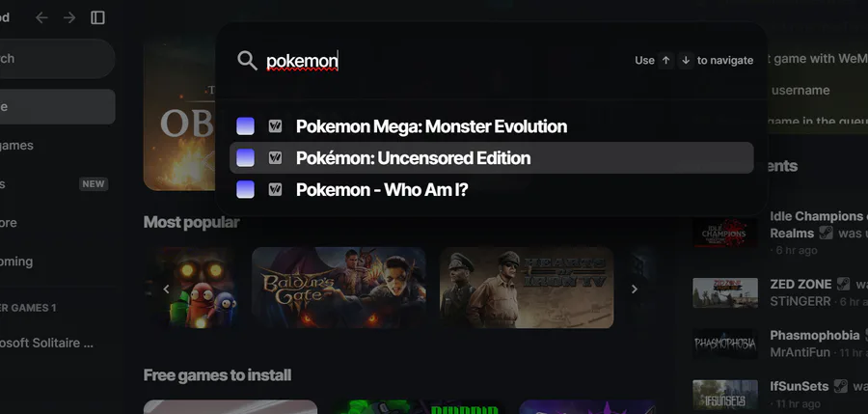This screenshot has width=868, height=414.
Task: Click the magnifier icon in search overlay
Action: pos(248,61)
